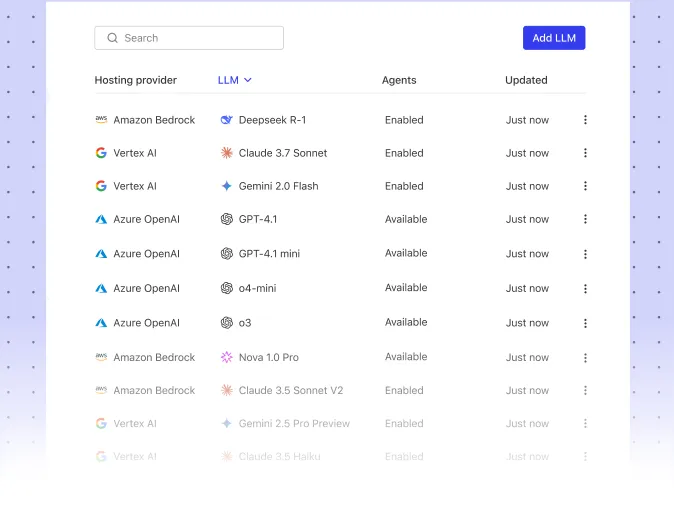This screenshot has width=674, height=520.
Task: Click Just now in the Nova 1.0 Pro row
Action: click(527, 357)
